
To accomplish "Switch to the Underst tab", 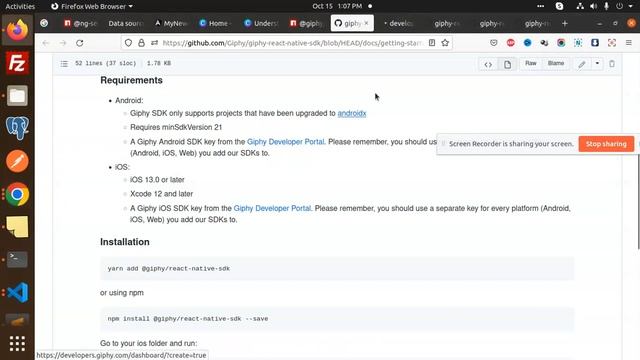I will tap(261, 24).
